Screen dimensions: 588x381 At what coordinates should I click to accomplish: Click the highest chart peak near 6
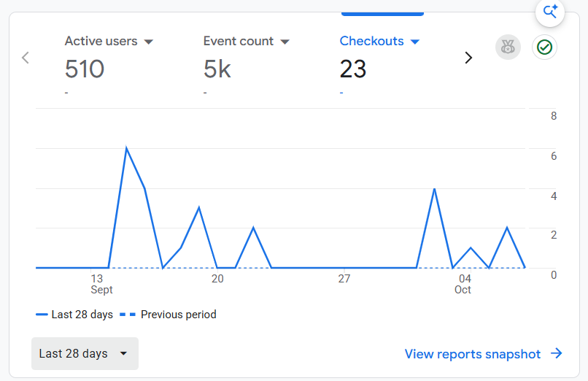126,148
